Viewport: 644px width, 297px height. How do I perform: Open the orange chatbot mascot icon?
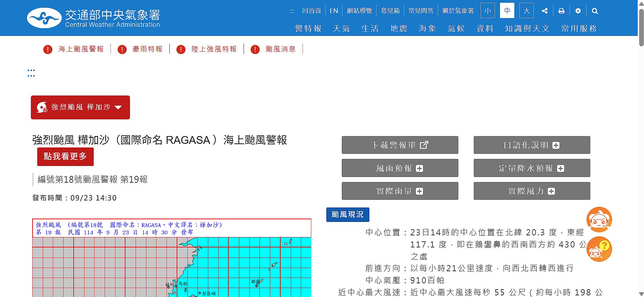(599, 220)
